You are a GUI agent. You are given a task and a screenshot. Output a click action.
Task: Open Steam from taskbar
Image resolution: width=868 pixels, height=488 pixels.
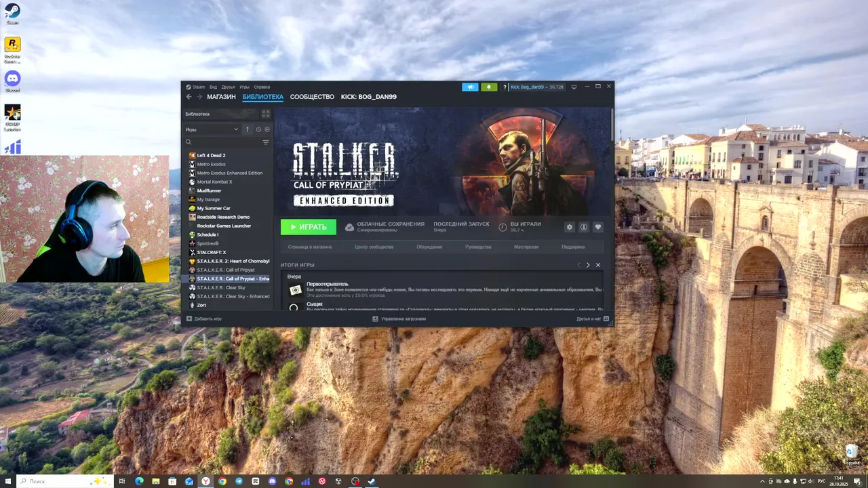[x=372, y=481]
